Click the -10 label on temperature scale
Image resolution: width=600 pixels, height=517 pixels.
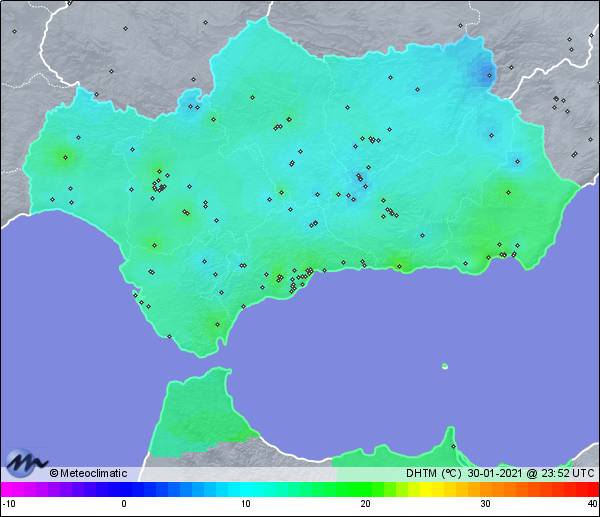9,503
